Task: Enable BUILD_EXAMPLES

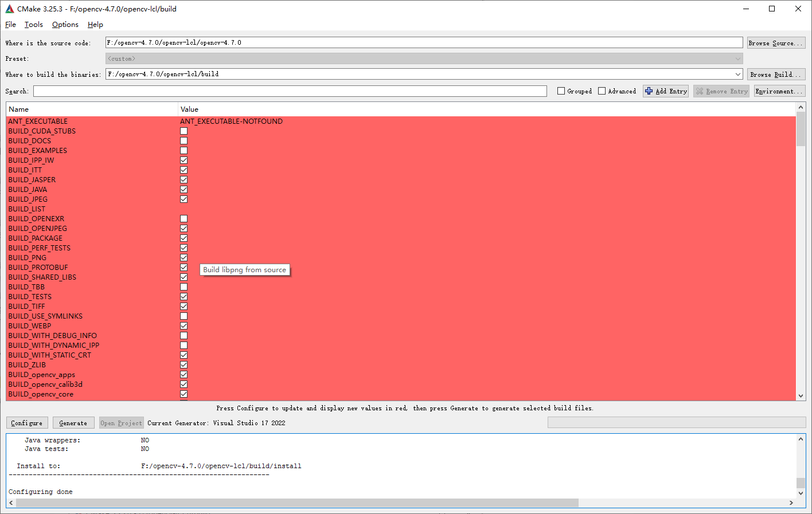Action: click(x=184, y=150)
